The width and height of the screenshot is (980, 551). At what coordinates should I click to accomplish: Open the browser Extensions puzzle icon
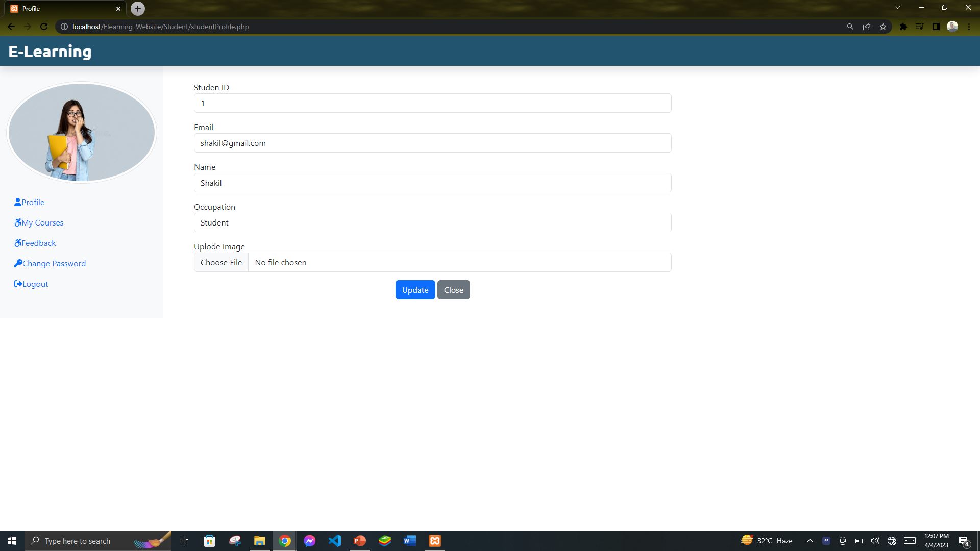[x=903, y=26]
